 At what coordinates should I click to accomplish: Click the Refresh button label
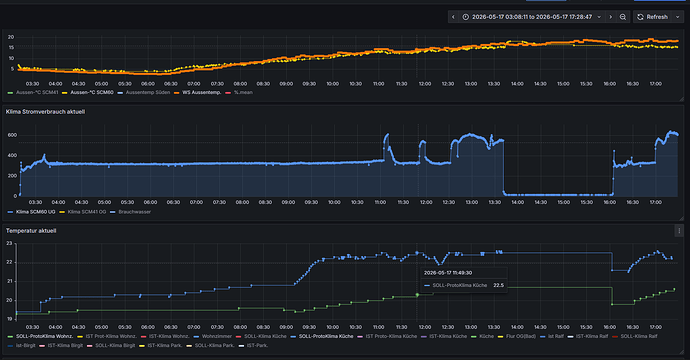tap(657, 17)
